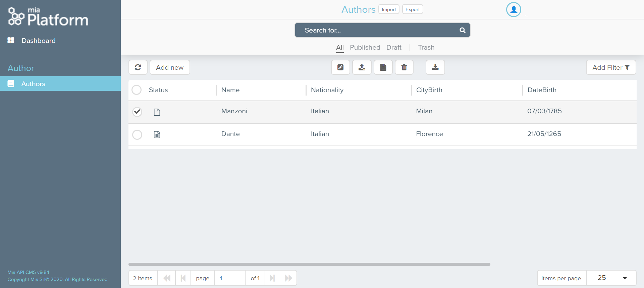
Task: Click the Import button
Action: point(389,9)
